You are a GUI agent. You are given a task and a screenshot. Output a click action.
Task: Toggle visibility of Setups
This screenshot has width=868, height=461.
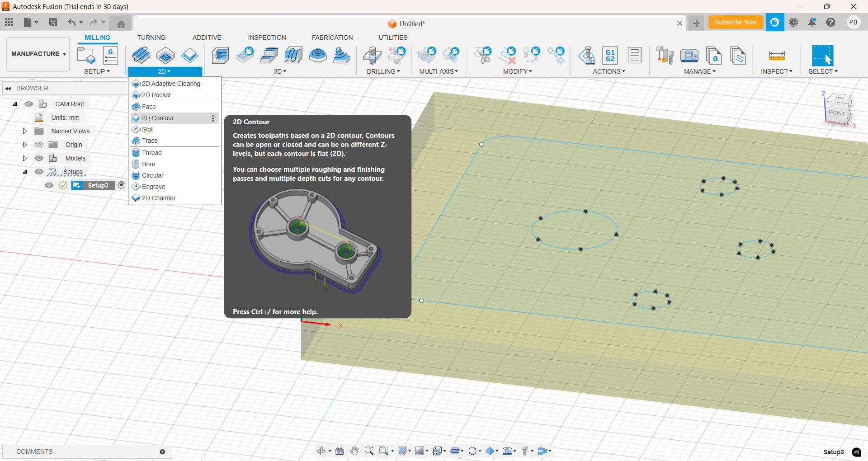point(39,172)
